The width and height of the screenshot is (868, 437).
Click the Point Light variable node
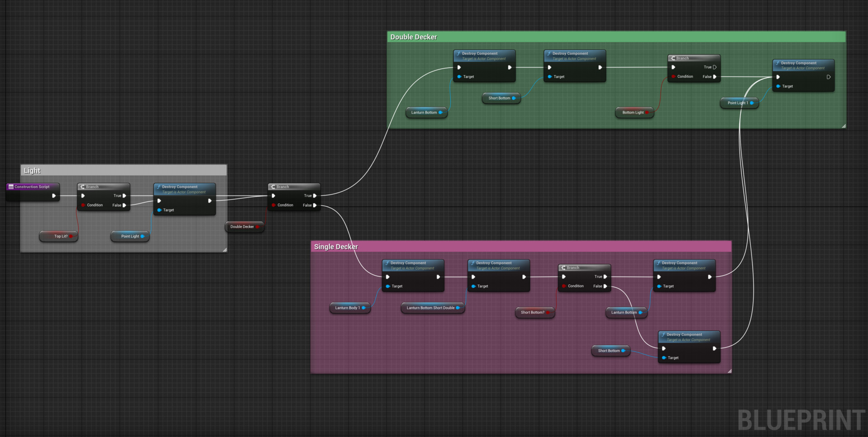130,236
